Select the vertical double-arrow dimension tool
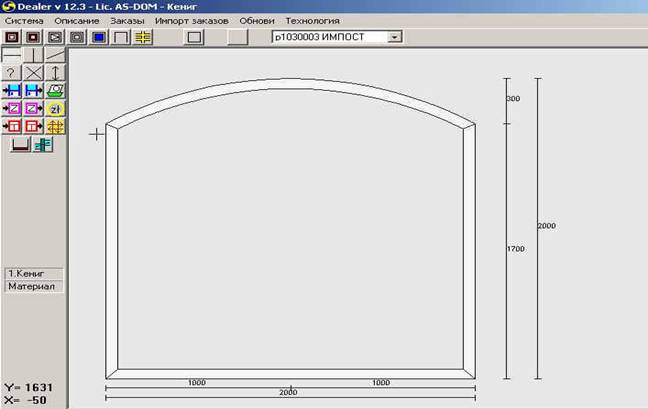The height and width of the screenshot is (409, 648). pos(55,73)
